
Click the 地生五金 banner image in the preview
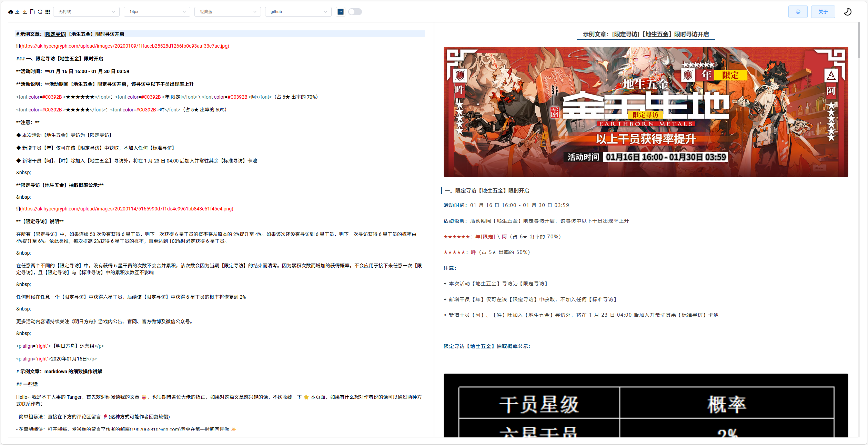(645, 112)
